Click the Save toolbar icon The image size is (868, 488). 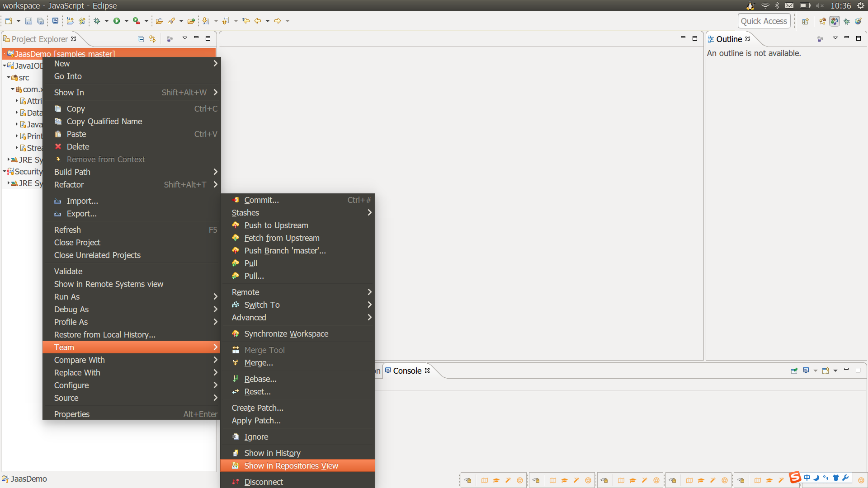(x=28, y=21)
